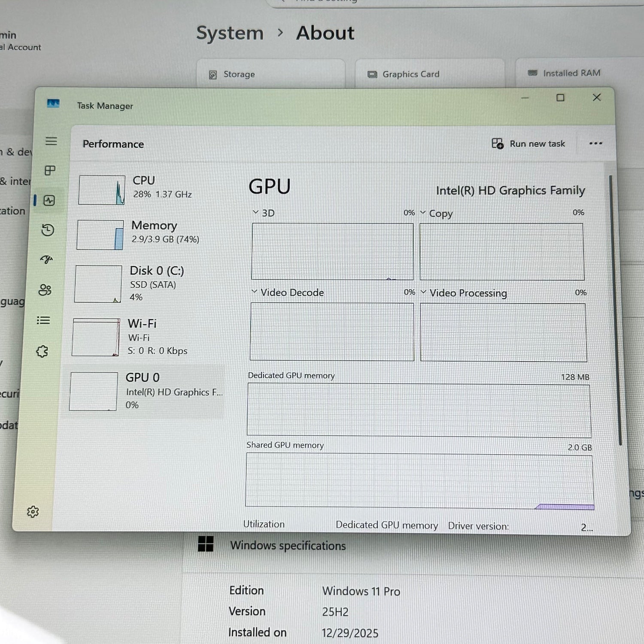Screen dimensions: 644x644
Task: Click Run new task button
Action: pyautogui.click(x=529, y=144)
